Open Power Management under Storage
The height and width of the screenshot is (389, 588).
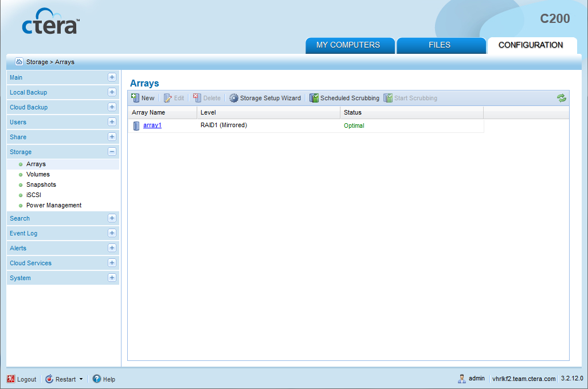point(54,205)
